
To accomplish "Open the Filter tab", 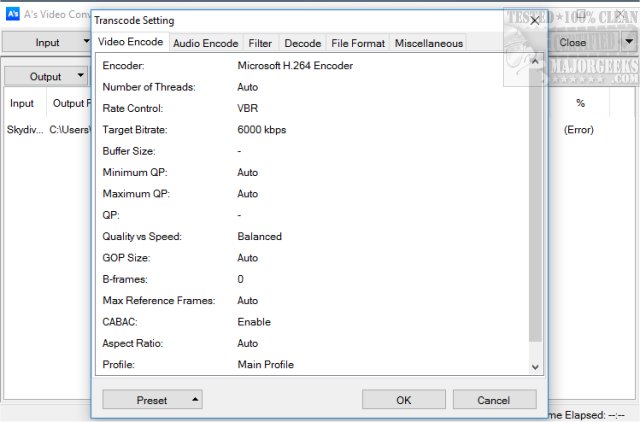I will click(x=260, y=43).
